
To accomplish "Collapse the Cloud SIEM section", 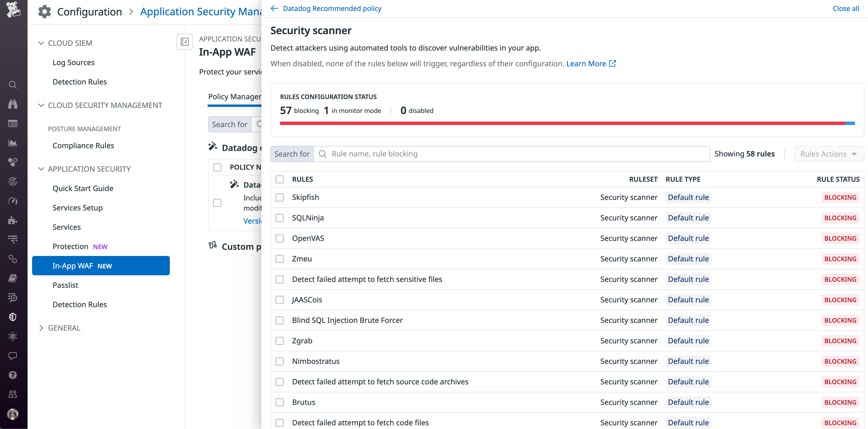I will coord(41,43).
